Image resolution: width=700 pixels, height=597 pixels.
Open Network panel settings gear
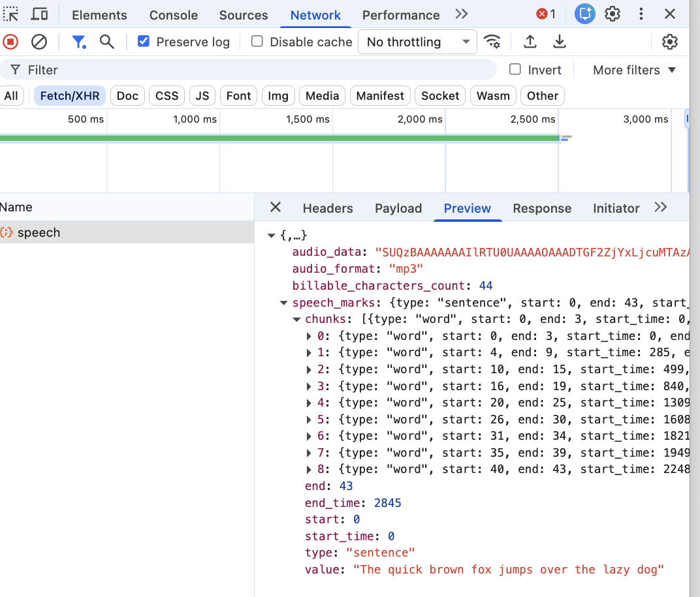(670, 42)
